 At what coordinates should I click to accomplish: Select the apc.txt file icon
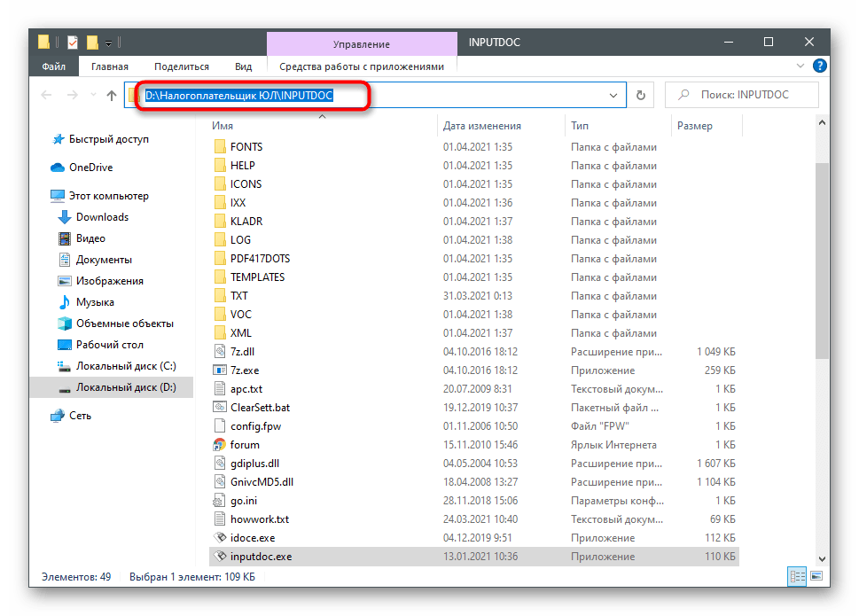coord(220,389)
